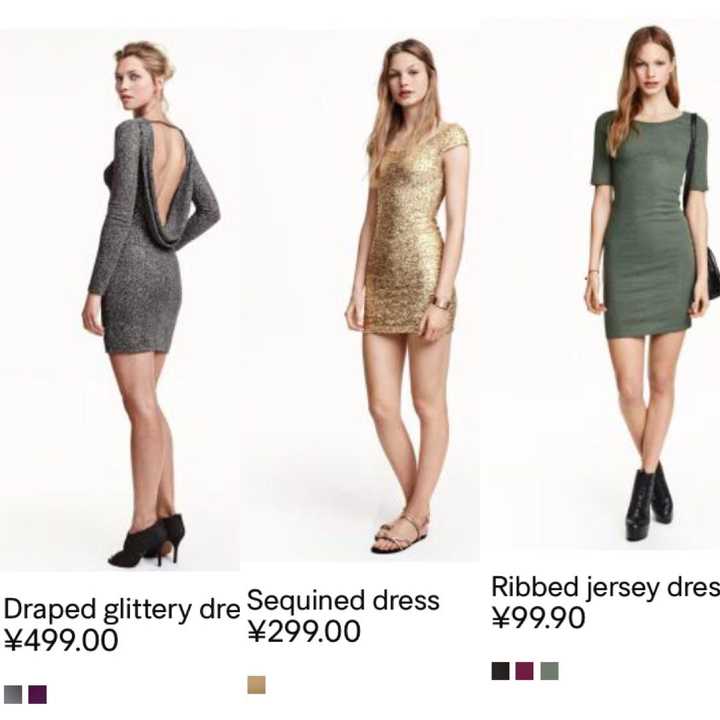Image resolution: width=720 pixels, height=720 pixels.
Task: Click the ¥499.00 price label
Action: [x=61, y=640]
